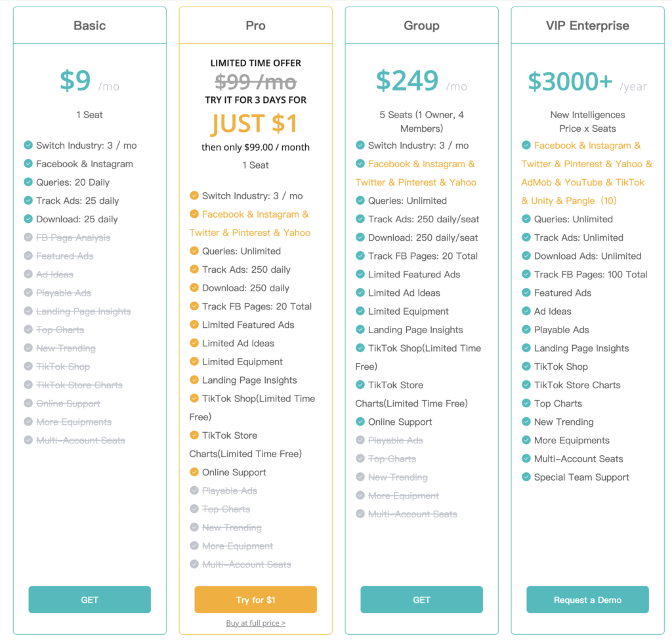Click the $249 Group price
The image size is (672, 642).
click(407, 81)
